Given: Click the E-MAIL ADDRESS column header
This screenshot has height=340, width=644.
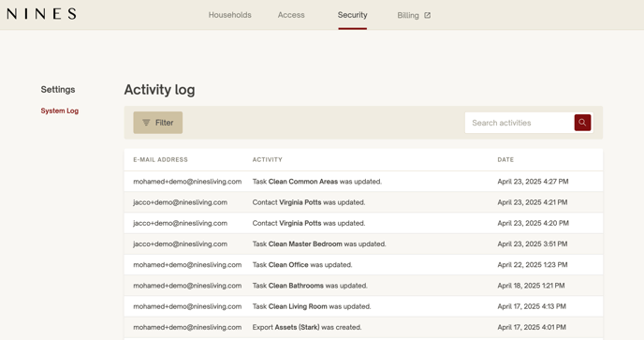Looking at the screenshot, I should click(160, 159).
